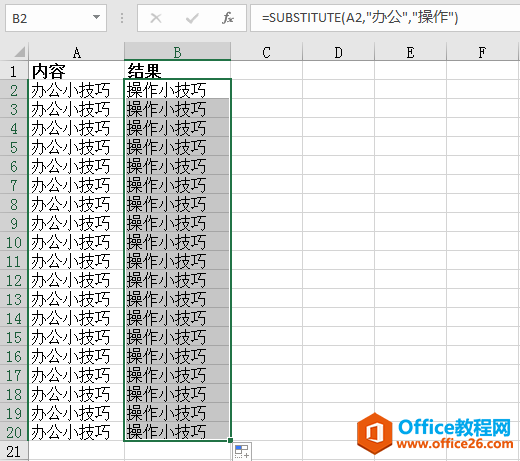This screenshot has height=461, width=520.
Task: Click the Name Box showing B2
Action: coord(56,18)
